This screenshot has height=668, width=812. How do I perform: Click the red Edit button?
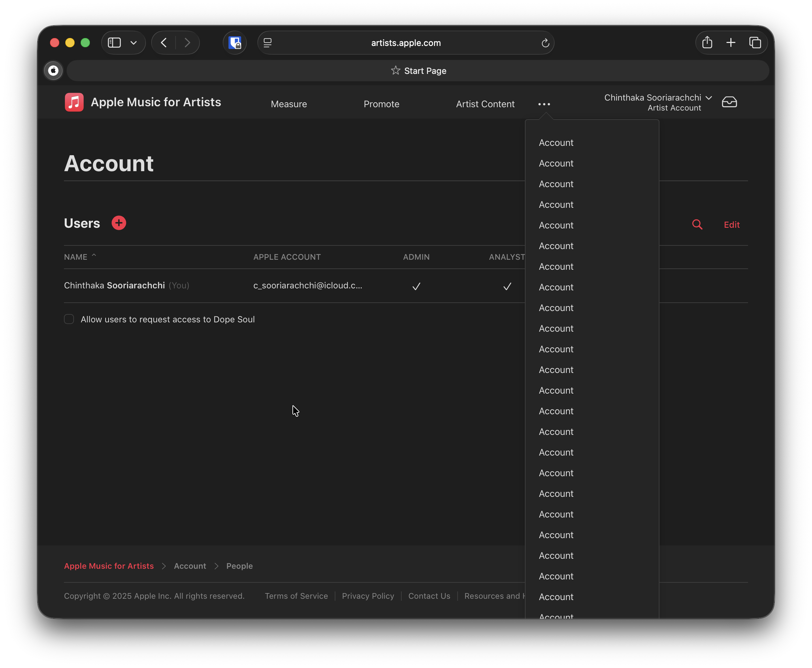[x=731, y=225]
